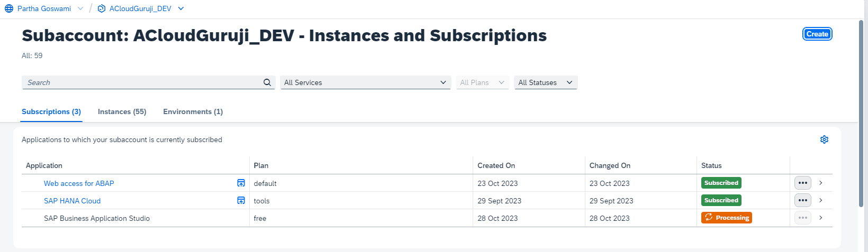This screenshot has height=252, width=868.
Task: Open table settings gear icon
Action: (x=824, y=139)
